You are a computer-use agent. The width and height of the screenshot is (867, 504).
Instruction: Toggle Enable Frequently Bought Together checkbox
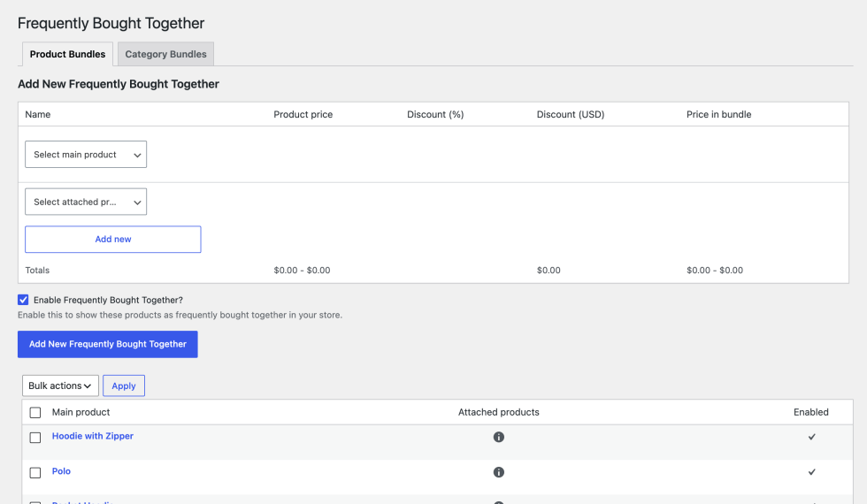[x=23, y=300]
